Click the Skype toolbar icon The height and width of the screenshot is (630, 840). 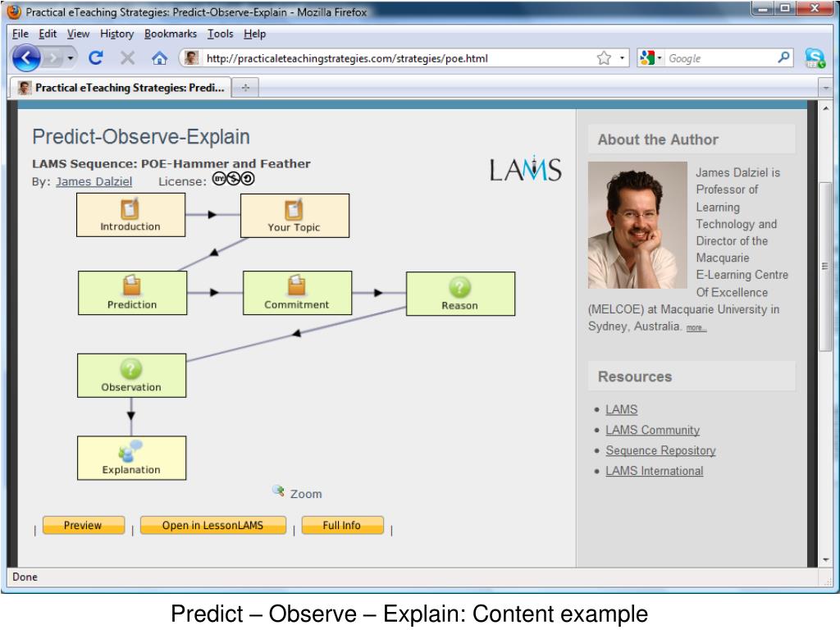click(815, 58)
